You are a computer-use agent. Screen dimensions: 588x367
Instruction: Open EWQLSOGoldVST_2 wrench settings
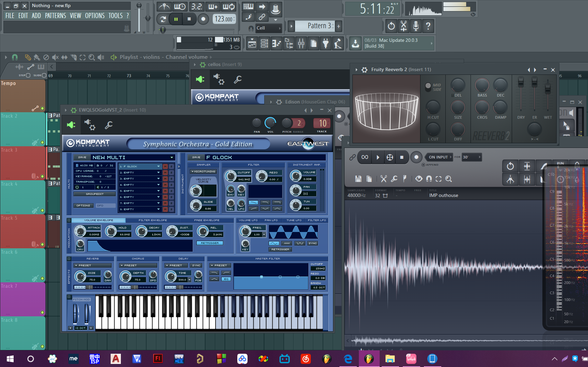point(109,125)
